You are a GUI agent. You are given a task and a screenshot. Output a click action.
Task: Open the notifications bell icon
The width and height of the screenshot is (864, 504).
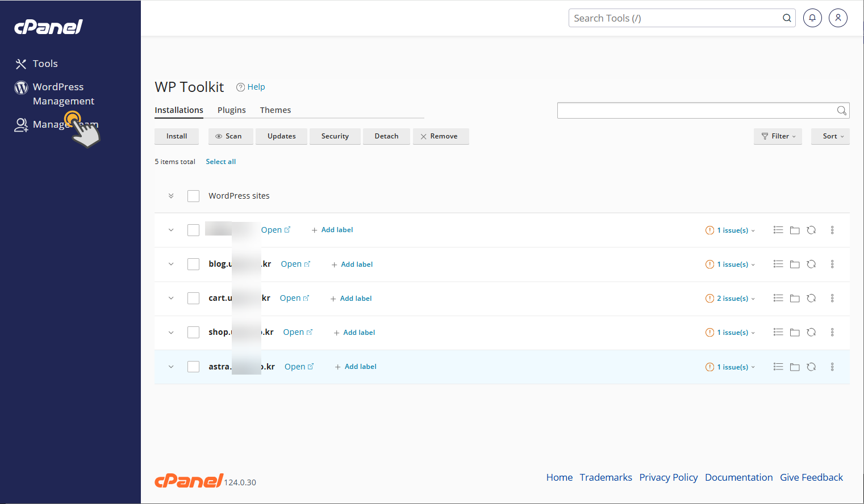click(x=812, y=18)
